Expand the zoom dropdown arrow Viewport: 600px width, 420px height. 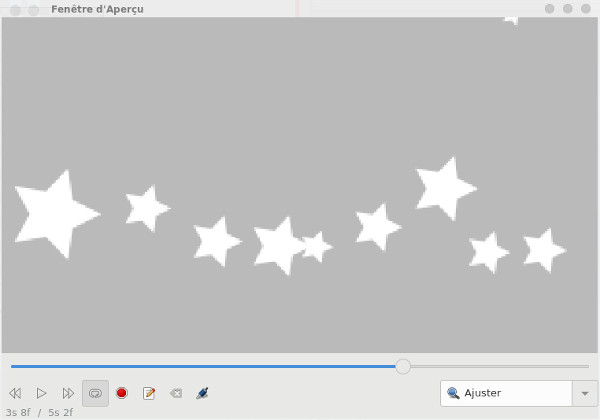pyautogui.click(x=585, y=393)
